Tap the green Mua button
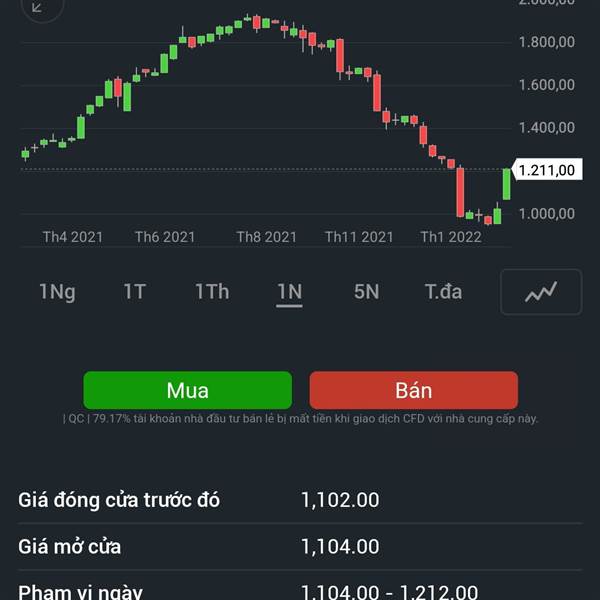Screen dimensions: 600x600 (x=188, y=390)
